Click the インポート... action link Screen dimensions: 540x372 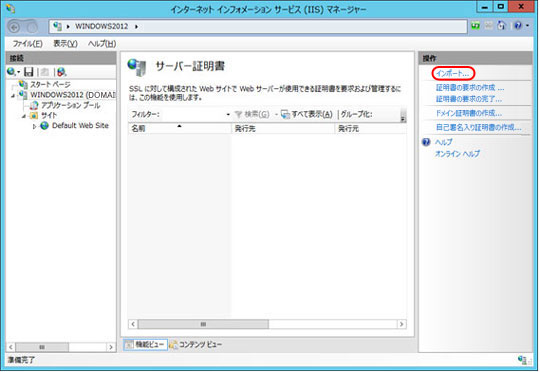453,73
